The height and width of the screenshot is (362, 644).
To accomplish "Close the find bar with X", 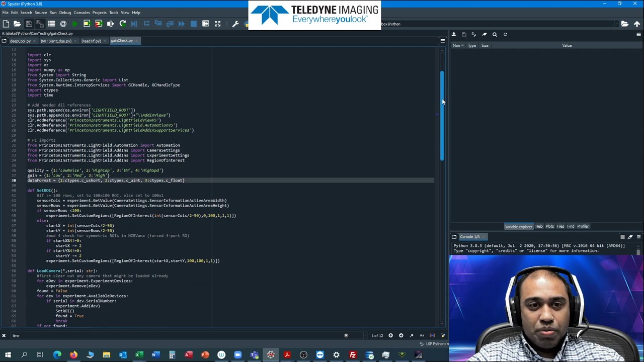I will (x=4, y=335).
